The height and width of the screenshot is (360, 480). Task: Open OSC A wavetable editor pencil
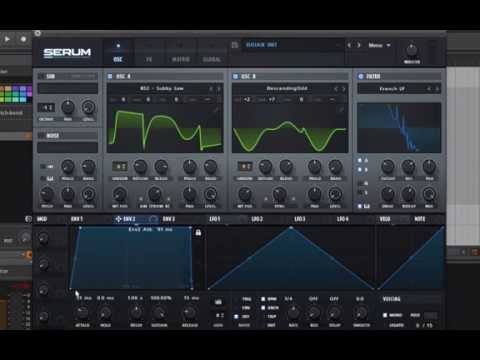216,110
